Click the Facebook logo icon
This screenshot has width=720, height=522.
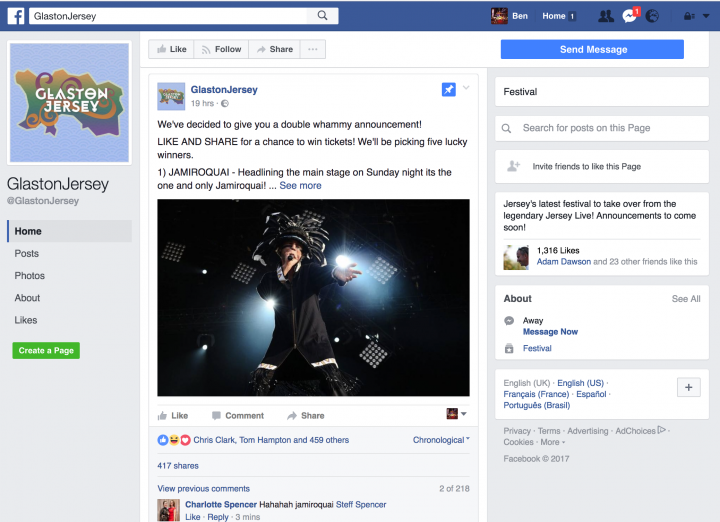click(x=16, y=16)
